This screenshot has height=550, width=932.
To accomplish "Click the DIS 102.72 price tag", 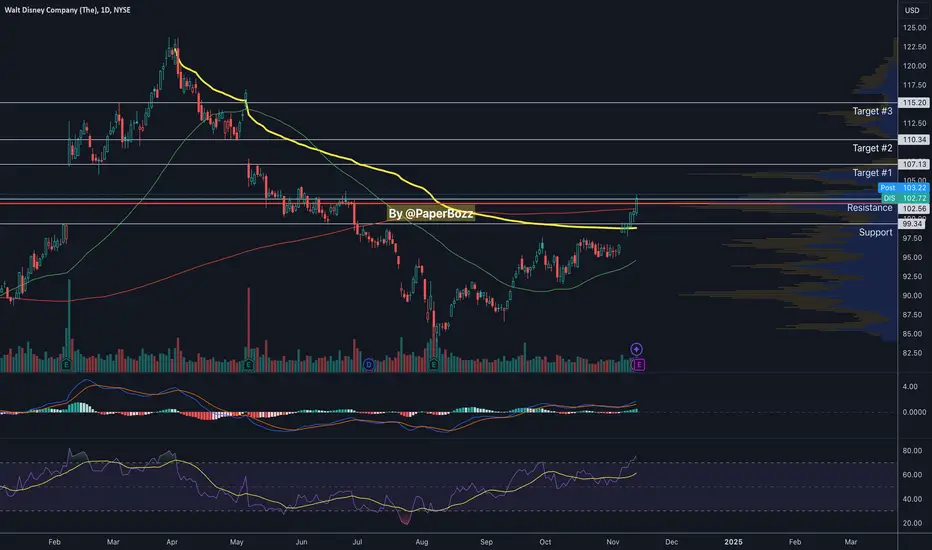I will (x=903, y=198).
